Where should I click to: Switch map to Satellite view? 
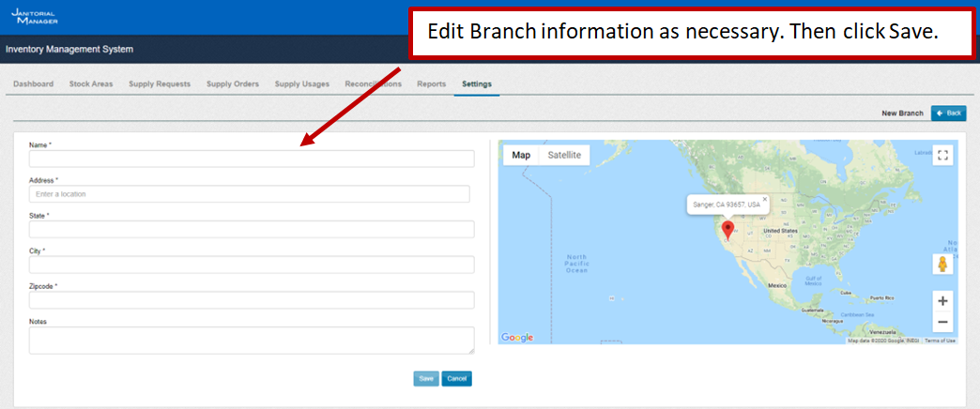tap(564, 155)
